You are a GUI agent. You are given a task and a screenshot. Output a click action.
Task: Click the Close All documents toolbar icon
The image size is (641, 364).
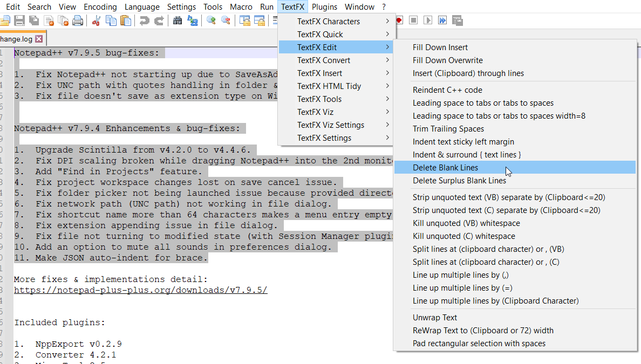[x=63, y=20]
